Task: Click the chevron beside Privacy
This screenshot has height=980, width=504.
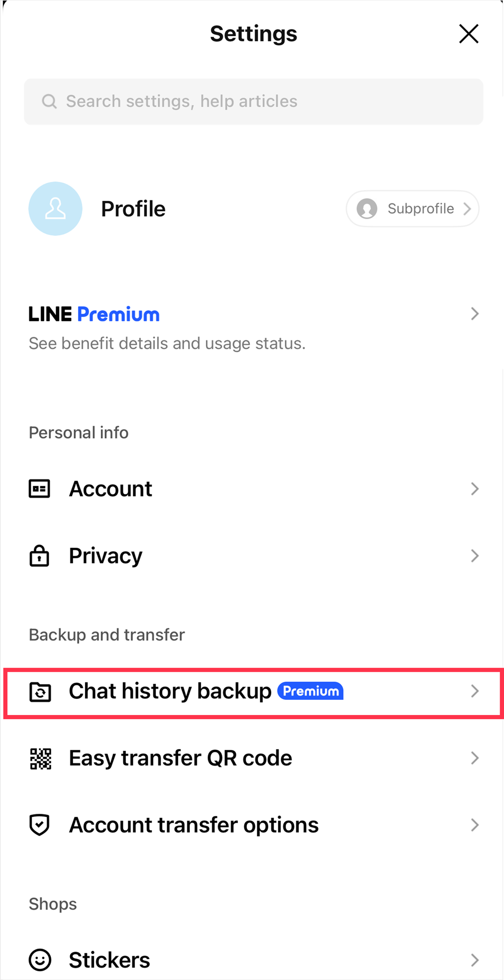Action: (x=475, y=556)
